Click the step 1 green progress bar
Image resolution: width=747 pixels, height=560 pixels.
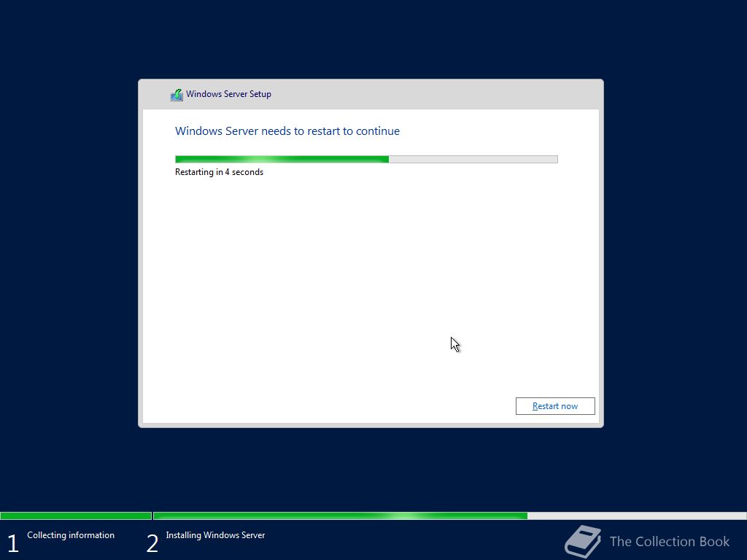coord(76,516)
